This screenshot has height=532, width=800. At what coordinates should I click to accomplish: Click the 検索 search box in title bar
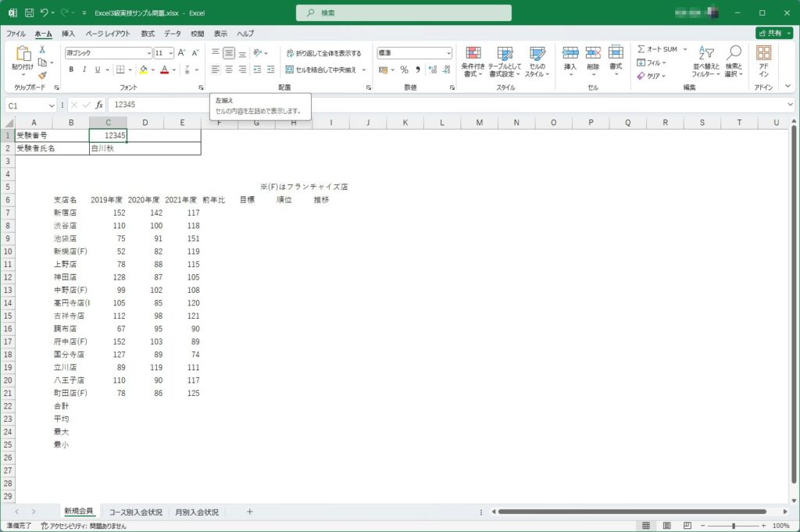click(x=403, y=13)
